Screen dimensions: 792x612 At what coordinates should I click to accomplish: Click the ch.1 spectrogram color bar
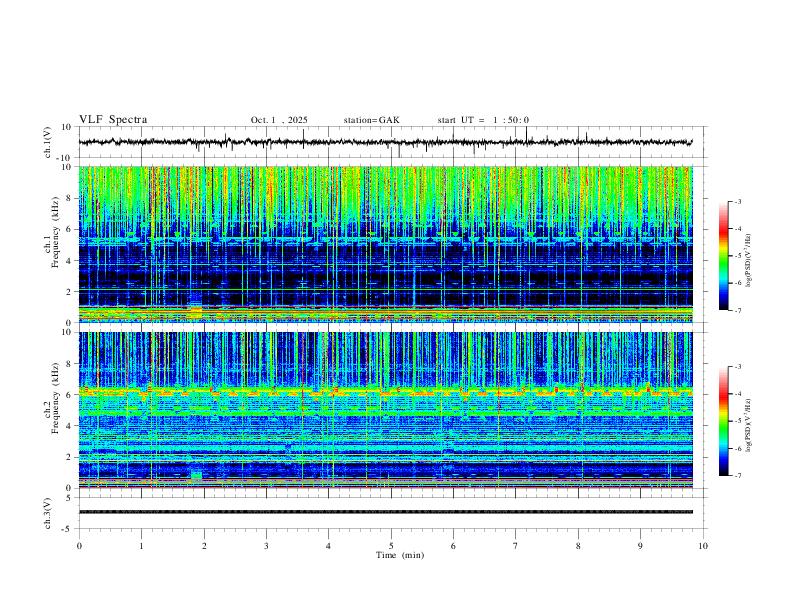724,256
